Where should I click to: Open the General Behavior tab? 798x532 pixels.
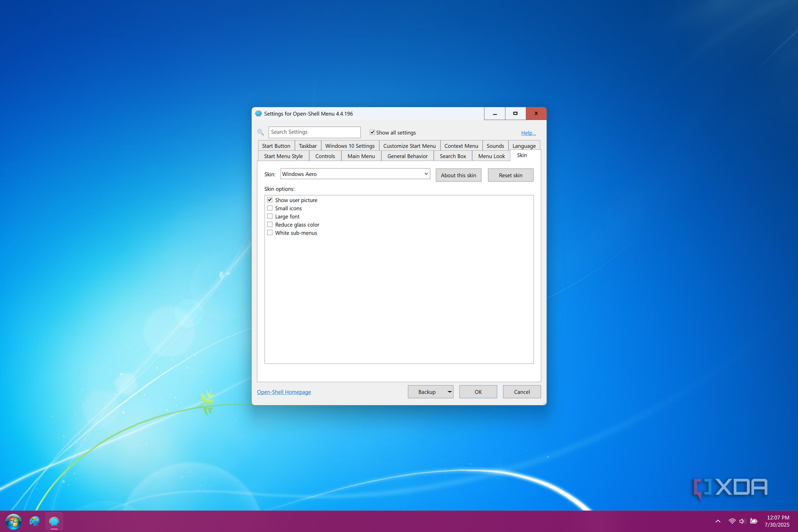407,156
